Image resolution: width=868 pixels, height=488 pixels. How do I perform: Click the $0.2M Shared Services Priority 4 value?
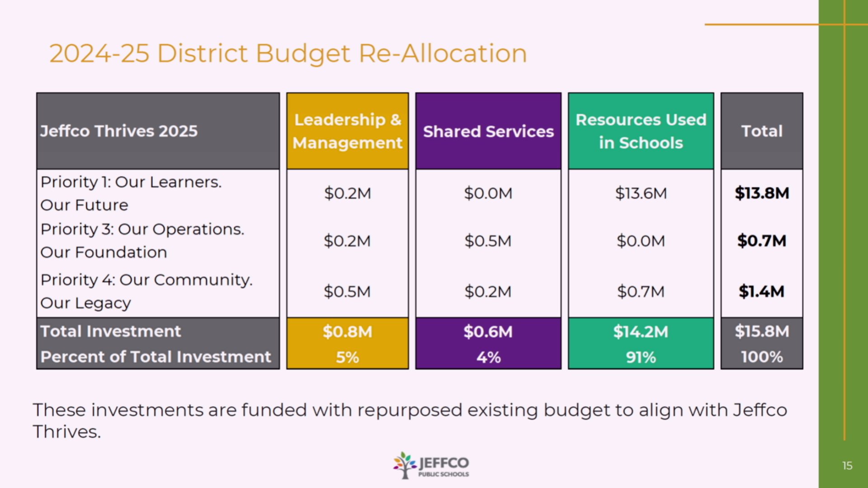tap(488, 291)
